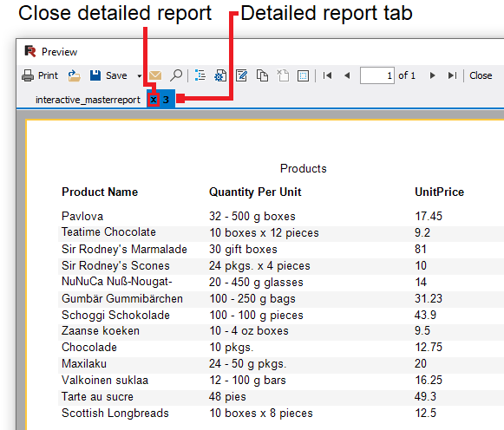The height and width of the screenshot is (430, 504).
Task: Click the Save floppy disk icon
Action: [95, 75]
